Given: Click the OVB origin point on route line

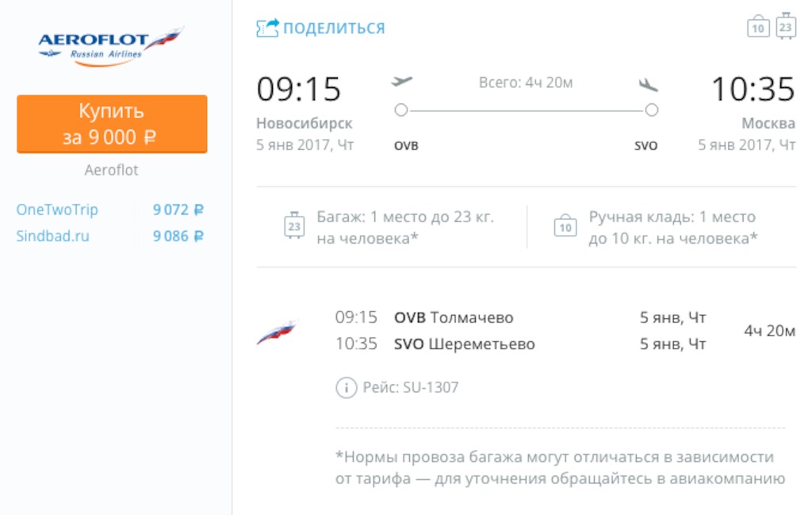Looking at the screenshot, I should (400, 110).
